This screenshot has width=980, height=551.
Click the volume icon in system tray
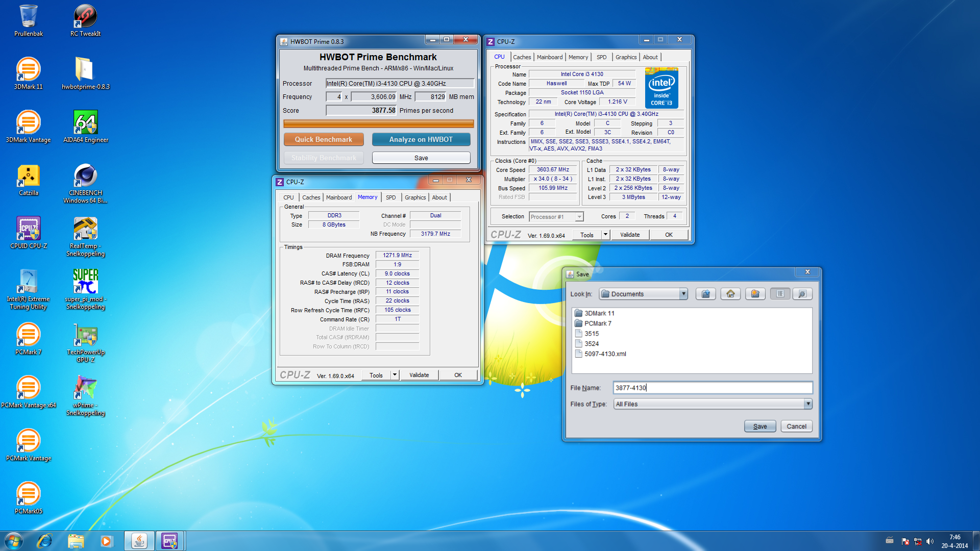click(x=930, y=541)
